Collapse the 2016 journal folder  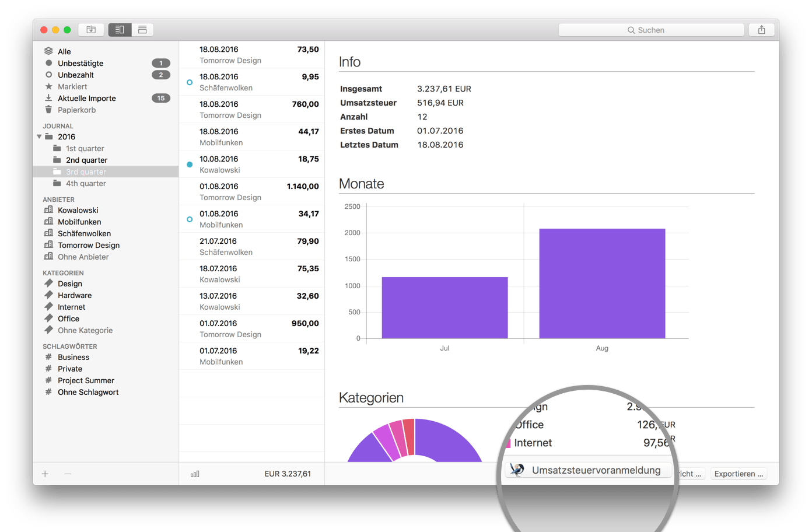tap(39, 136)
